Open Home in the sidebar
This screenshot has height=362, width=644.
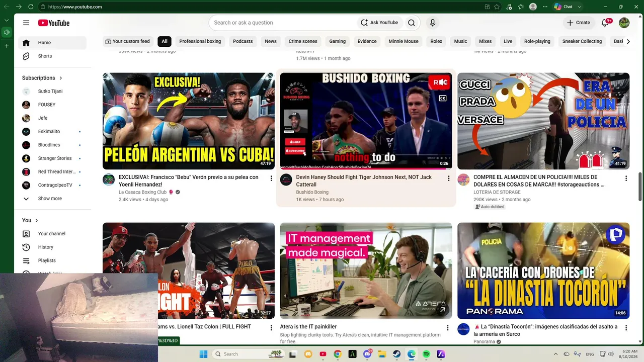tap(52, 43)
